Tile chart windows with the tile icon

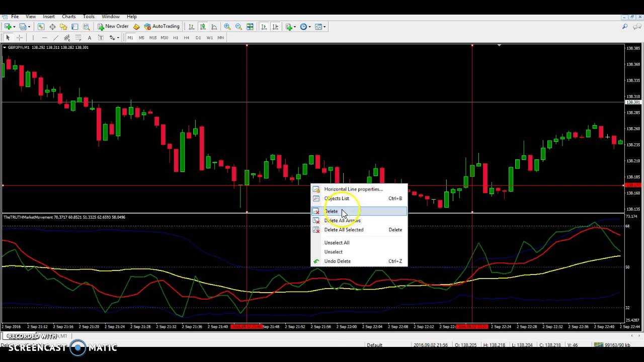250,27
